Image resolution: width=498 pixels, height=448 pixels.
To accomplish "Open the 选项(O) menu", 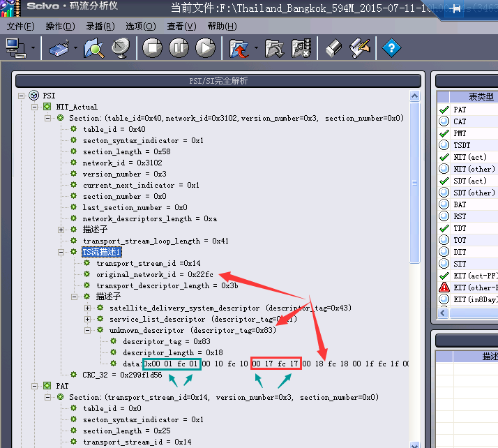I will click(141, 27).
